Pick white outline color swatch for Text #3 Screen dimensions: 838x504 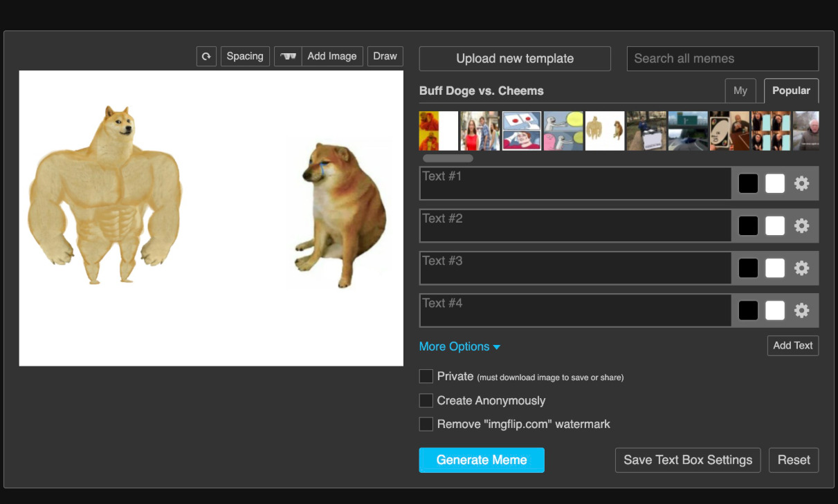pos(775,268)
